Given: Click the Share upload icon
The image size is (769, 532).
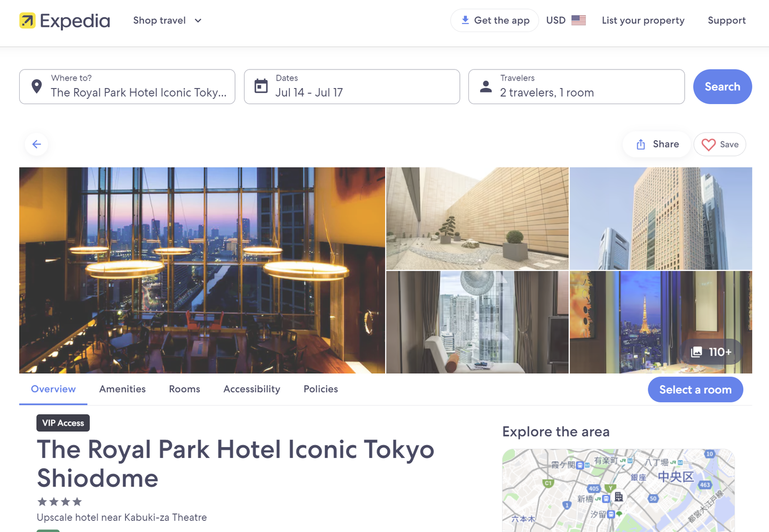Looking at the screenshot, I should point(641,145).
